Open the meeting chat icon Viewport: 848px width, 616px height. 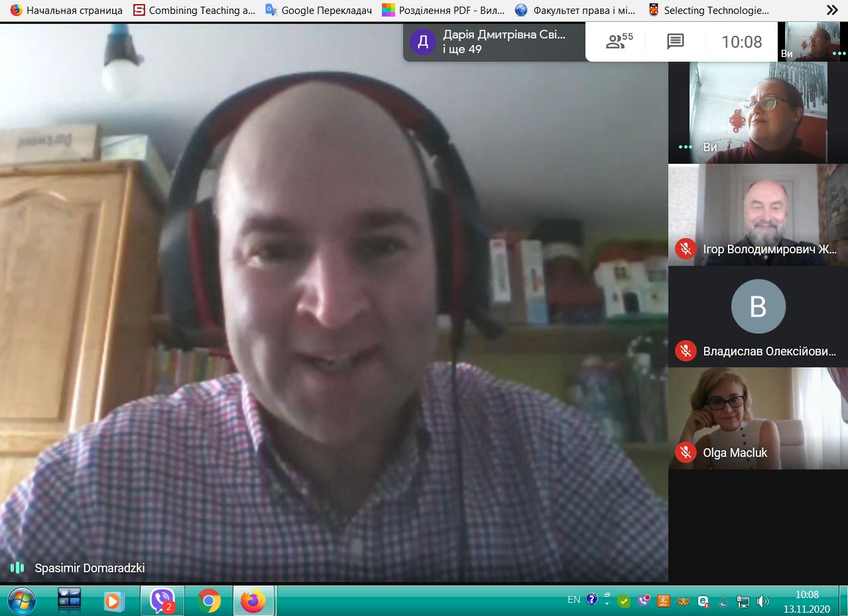pos(675,42)
